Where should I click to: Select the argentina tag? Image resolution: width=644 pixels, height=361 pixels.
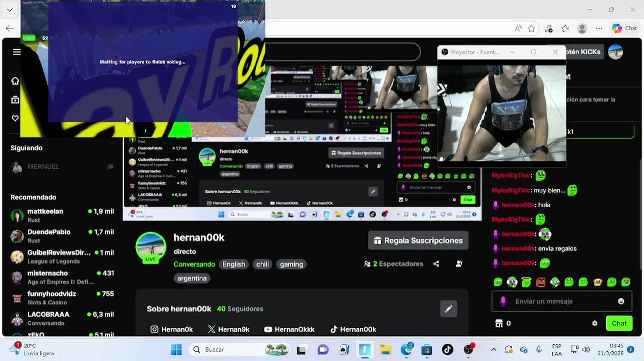coord(192,278)
